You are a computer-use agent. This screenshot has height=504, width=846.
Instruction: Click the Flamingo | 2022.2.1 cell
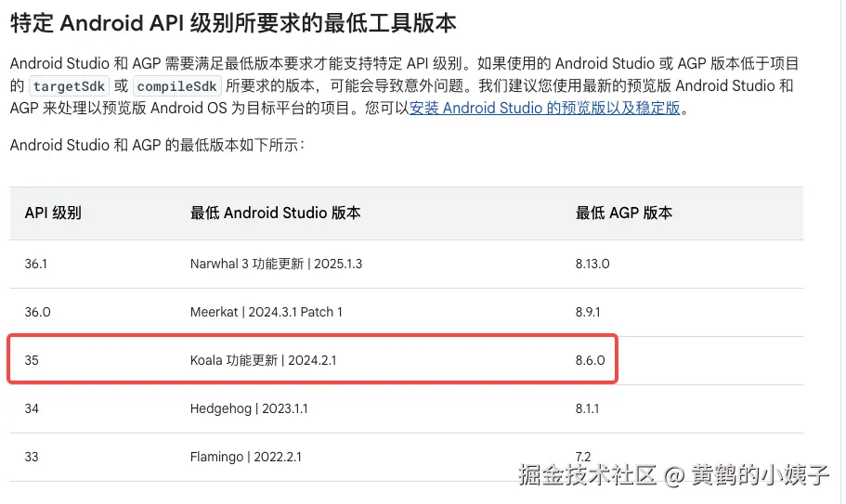(245, 457)
